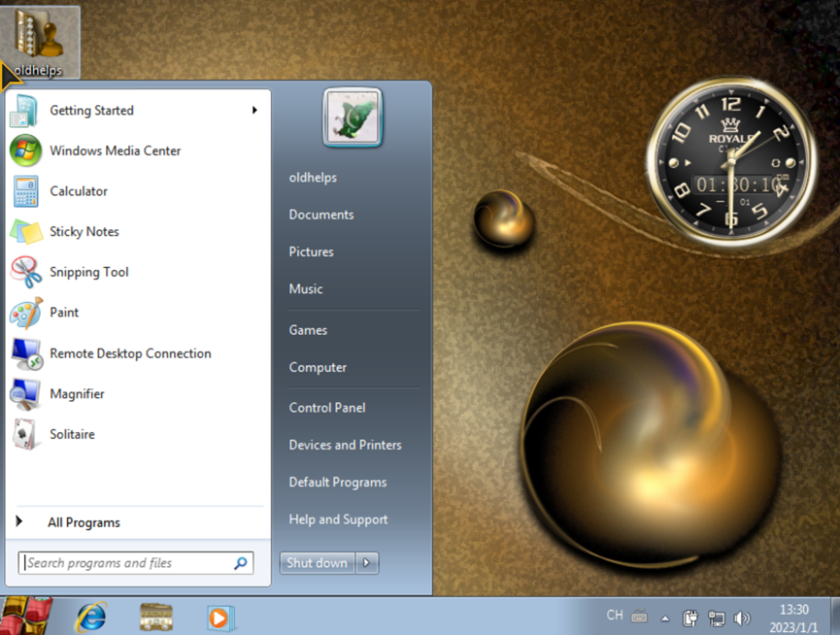Launch the Calculator application

[x=78, y=191]
